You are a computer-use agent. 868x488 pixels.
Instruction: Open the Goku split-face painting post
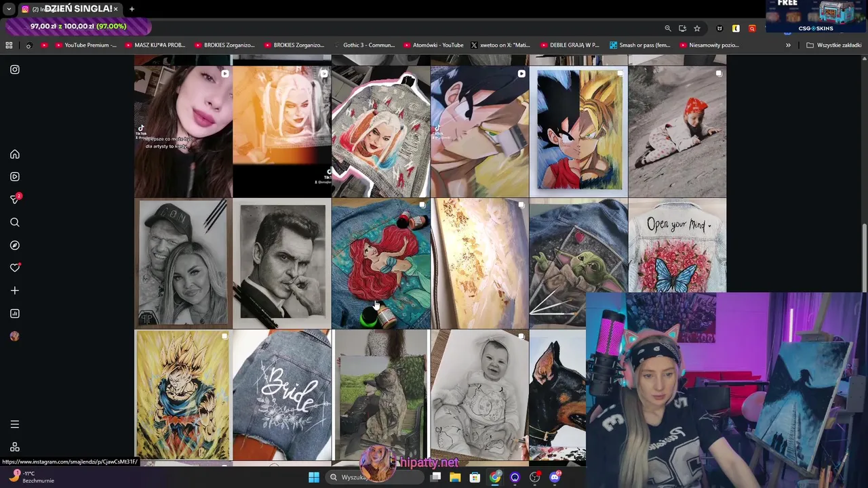coord(578,131)
